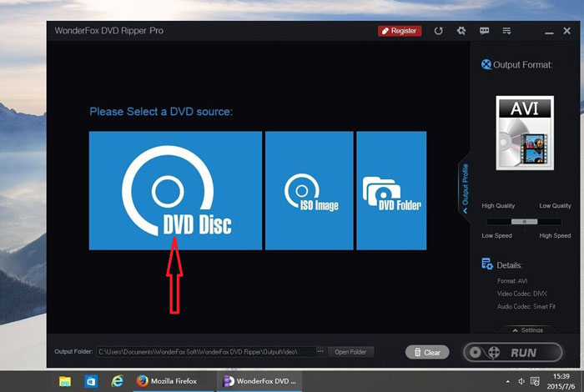Select DVD Disc as the source
This screenshot has width=584, height=392.
pyautogui.click(x=175, y=190)
